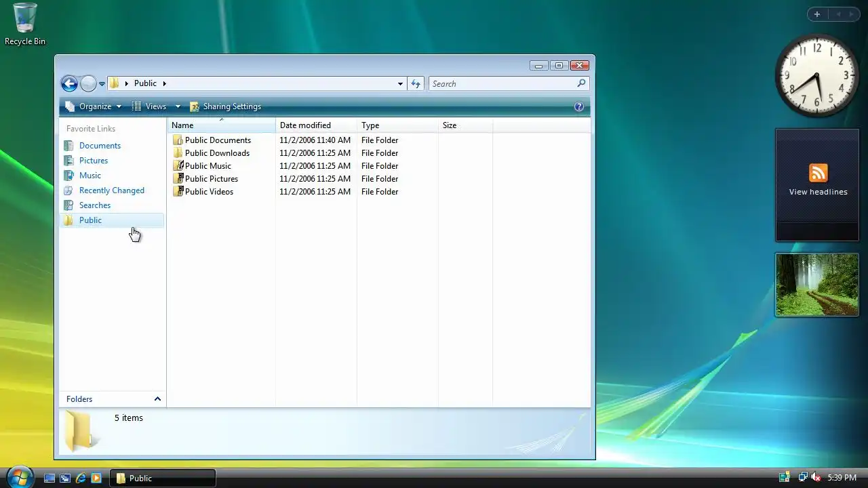The height and width of the screenshot is (488, 868).
Task: Click the Help question mark icon
Action: click(x=578, y=106)
